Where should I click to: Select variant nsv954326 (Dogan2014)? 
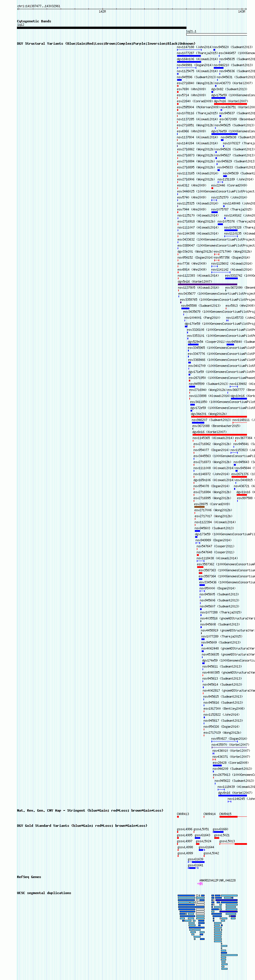tap(221, 727)
